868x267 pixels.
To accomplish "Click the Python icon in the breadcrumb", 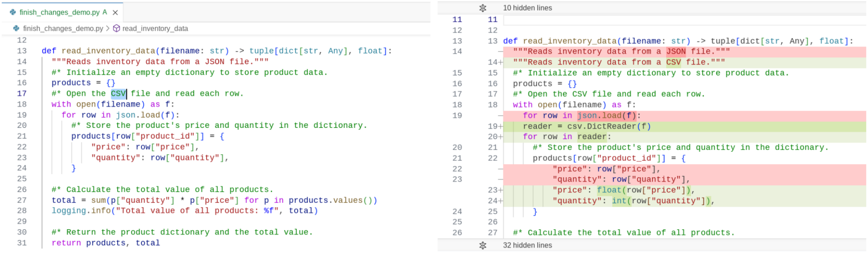I will [x=16, y=28].
